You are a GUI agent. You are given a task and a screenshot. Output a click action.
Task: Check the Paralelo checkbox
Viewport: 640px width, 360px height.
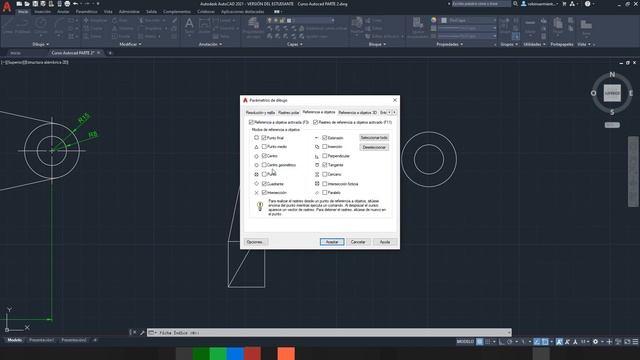click(325, 193)
